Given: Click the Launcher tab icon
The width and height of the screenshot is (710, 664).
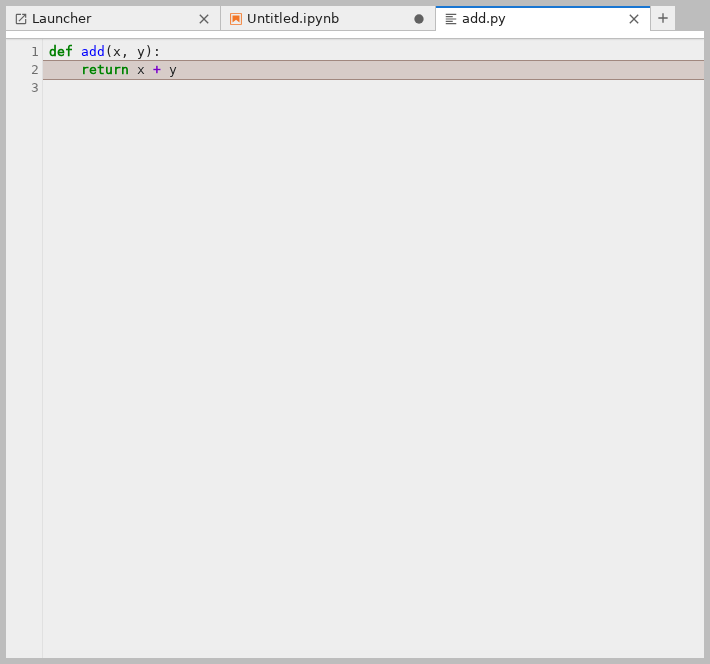Looking at the screenshot, I should click(21, 19).
